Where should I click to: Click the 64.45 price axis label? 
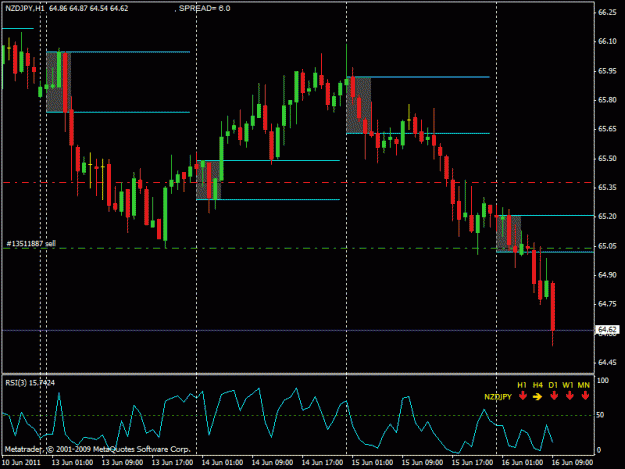click(x=607, y=363)
